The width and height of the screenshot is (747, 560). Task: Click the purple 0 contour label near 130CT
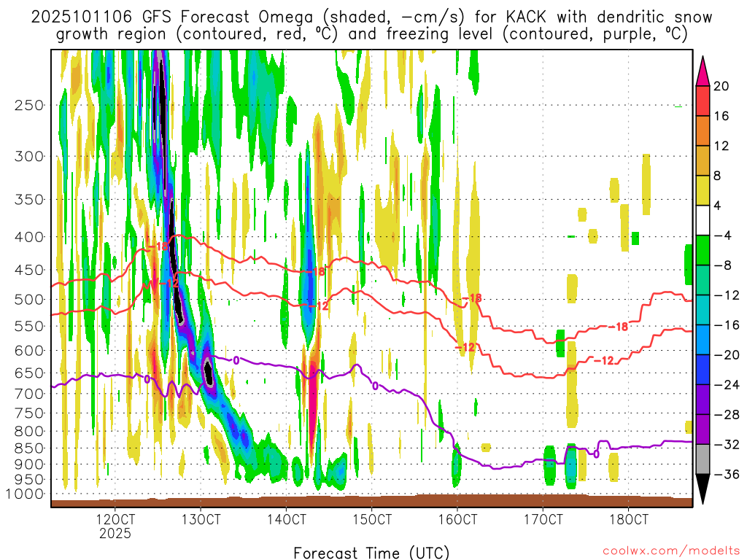coord(236,360)
